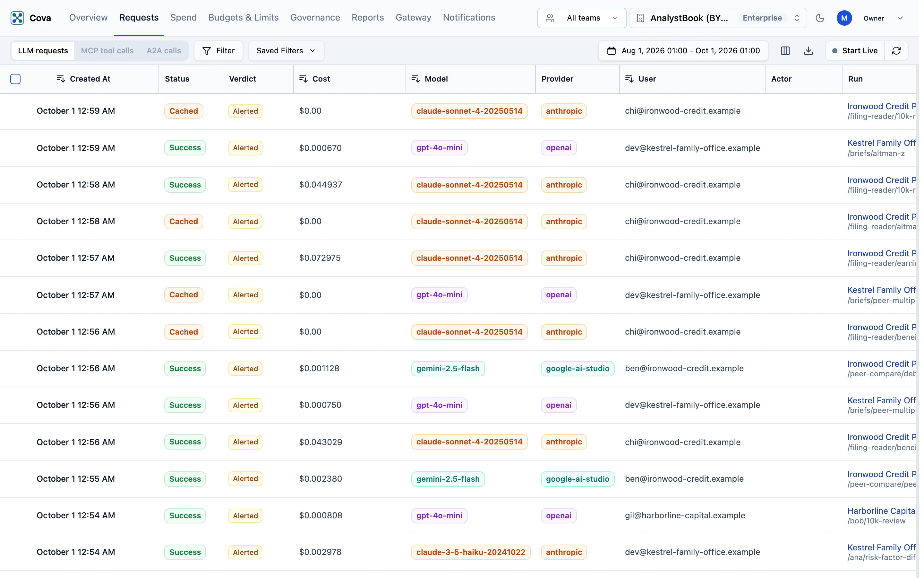Open the All teams dropdown
924x578 pixels.
(581, 18)
